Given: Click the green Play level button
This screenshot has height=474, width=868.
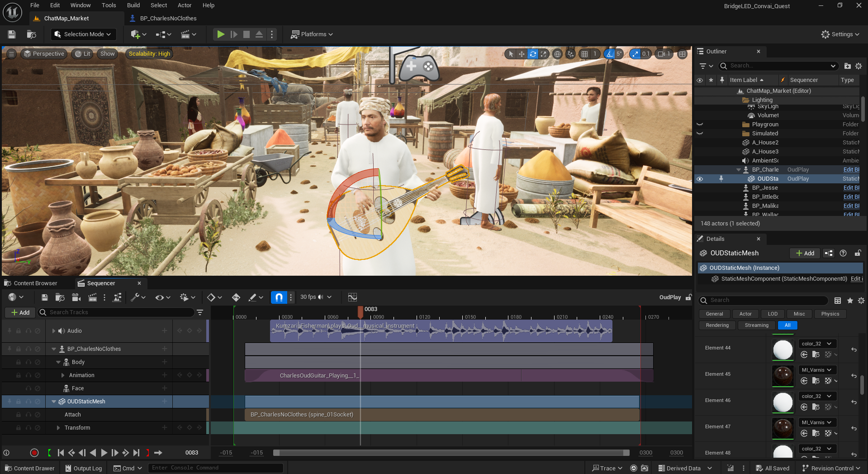Looking at the screenshot, I should (220, 34).
